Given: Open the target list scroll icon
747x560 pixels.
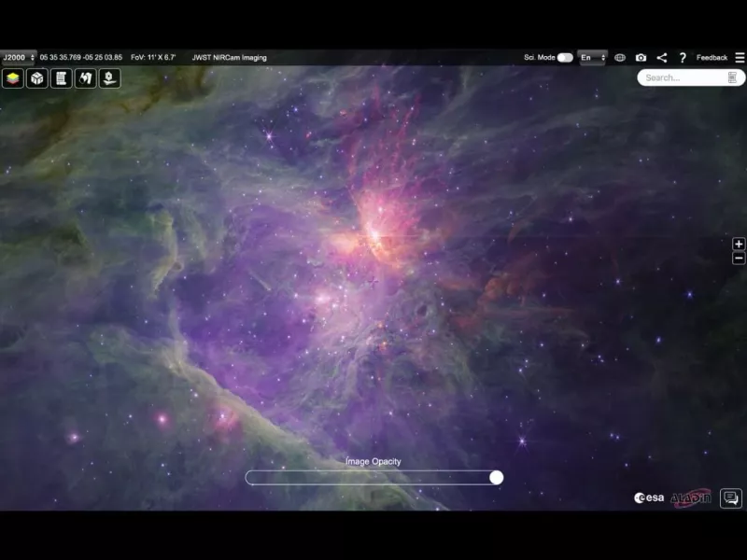Looking at the screenshot, I should pyautogui.click(x=61, y=78).
